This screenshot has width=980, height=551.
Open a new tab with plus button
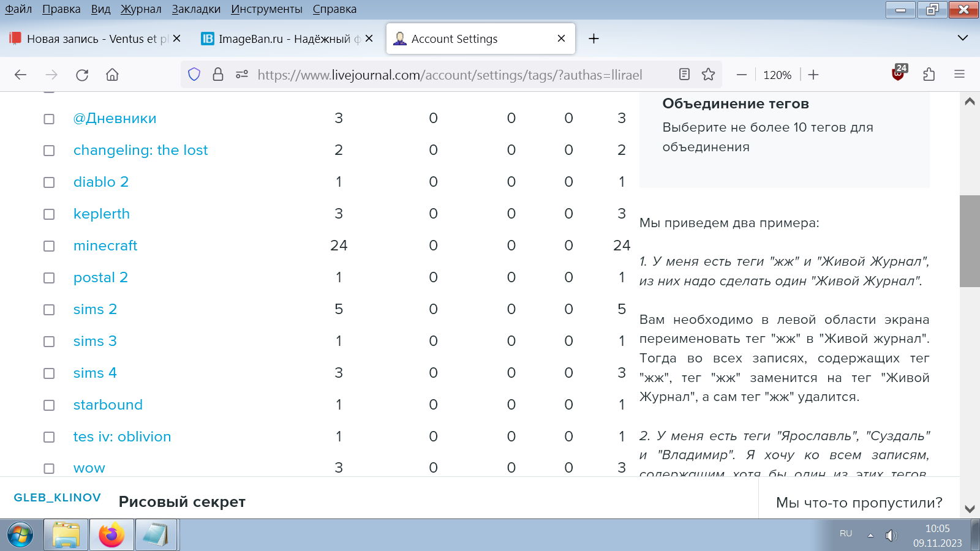pyautogui.click(x=594, y=39)
